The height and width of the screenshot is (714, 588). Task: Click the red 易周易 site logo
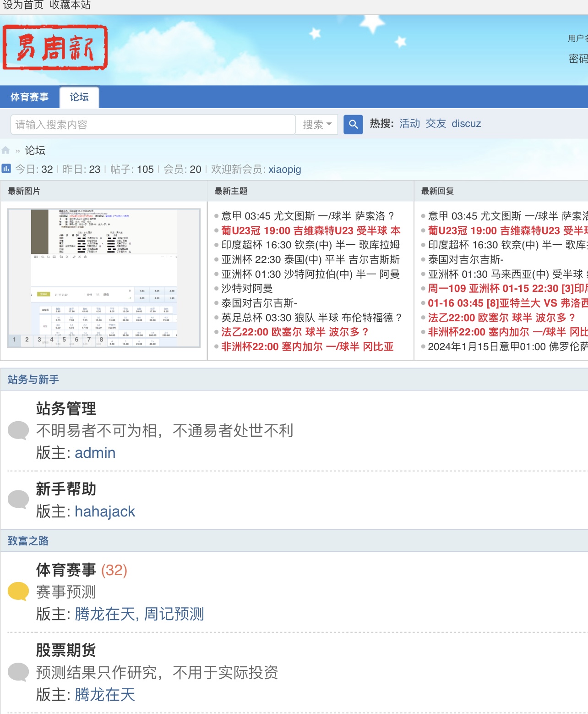pos(55,48)
